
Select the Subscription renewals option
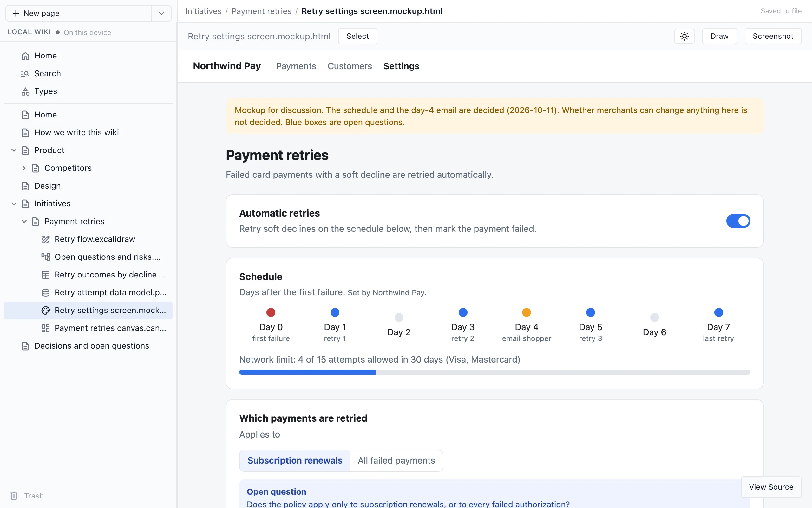coord(295,461)
